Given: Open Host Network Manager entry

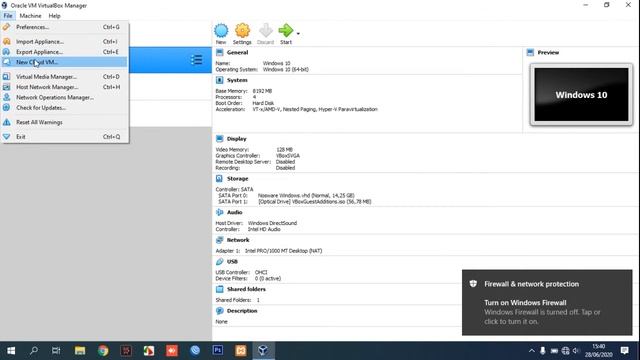Looking at the screenshot, I should [64, 87].
